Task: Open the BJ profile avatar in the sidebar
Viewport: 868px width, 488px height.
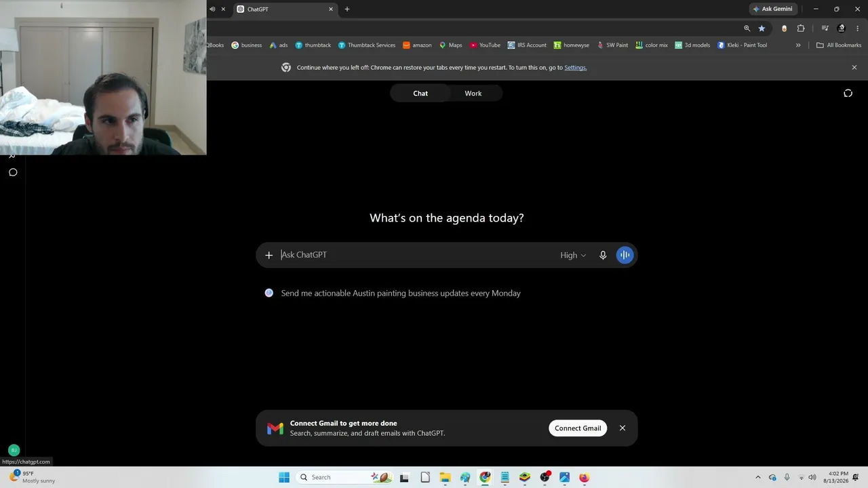Action: click(14, 450)
